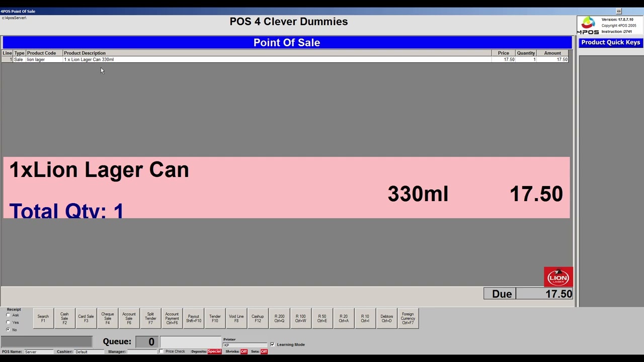Click Cheque Sale F4 button
This screenshot has width=644, height=362.
click(108, 319)
